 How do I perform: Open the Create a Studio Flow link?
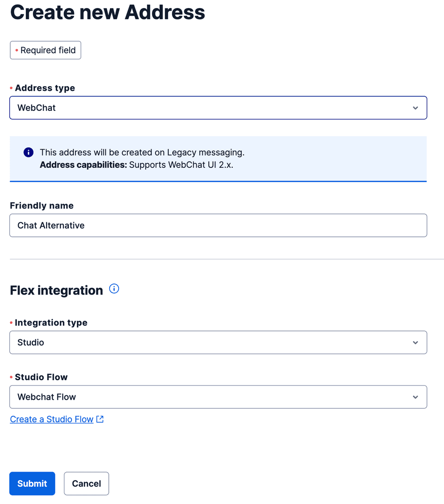52,419
